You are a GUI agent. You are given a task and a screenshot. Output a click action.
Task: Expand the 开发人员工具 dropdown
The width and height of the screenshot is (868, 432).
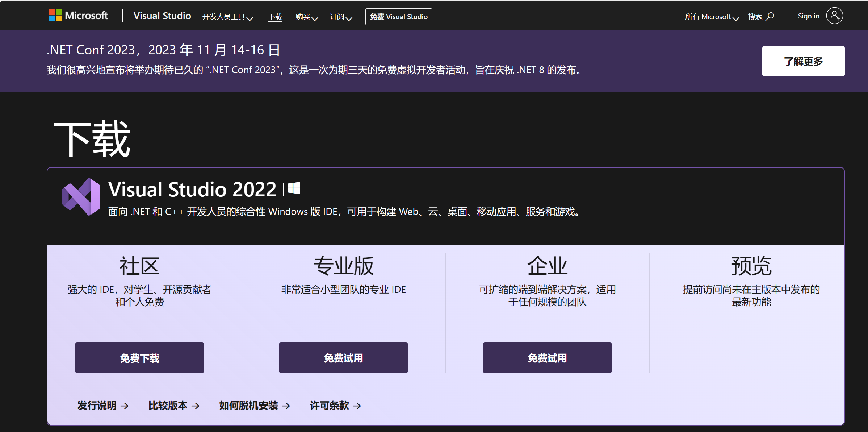227,17
